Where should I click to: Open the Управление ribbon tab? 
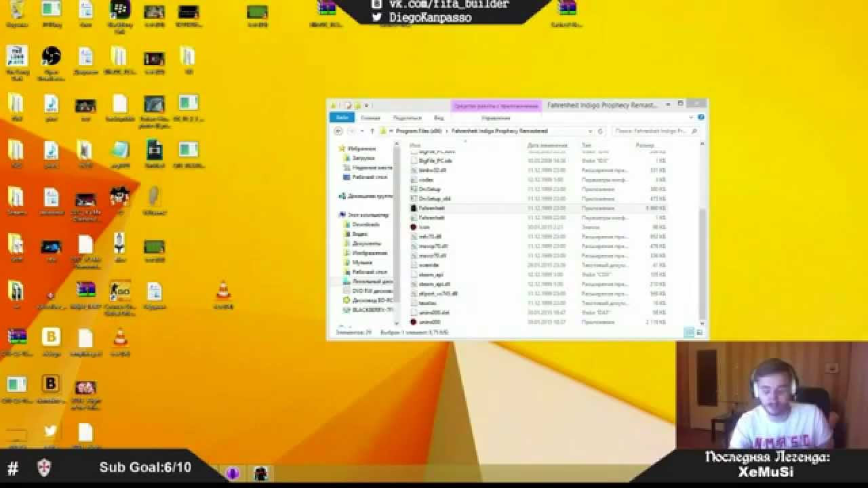coord(496,117)
